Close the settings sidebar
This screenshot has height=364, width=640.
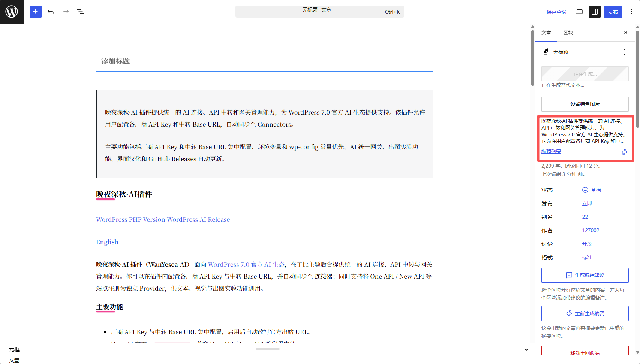[626, 33]
